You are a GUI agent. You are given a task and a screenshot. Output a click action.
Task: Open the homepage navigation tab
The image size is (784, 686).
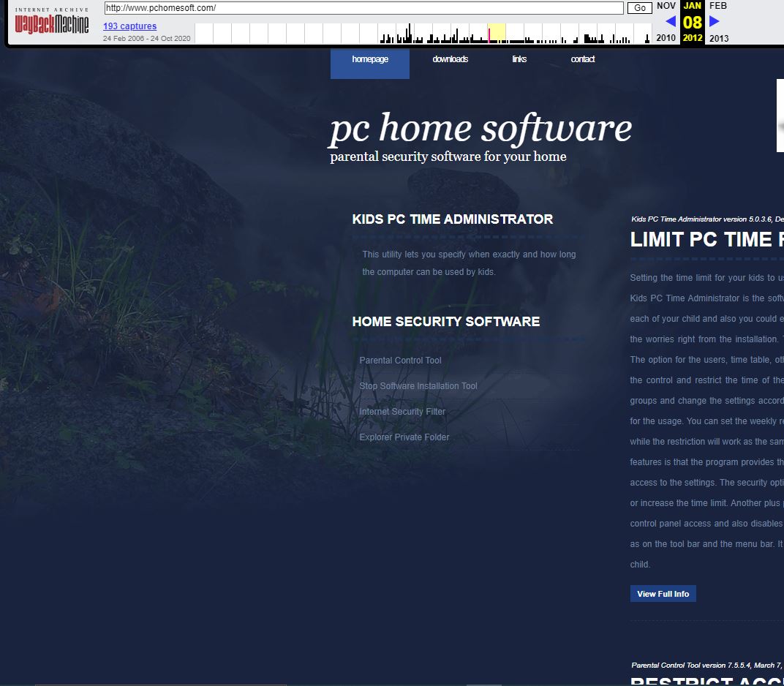tap(370, 59)
